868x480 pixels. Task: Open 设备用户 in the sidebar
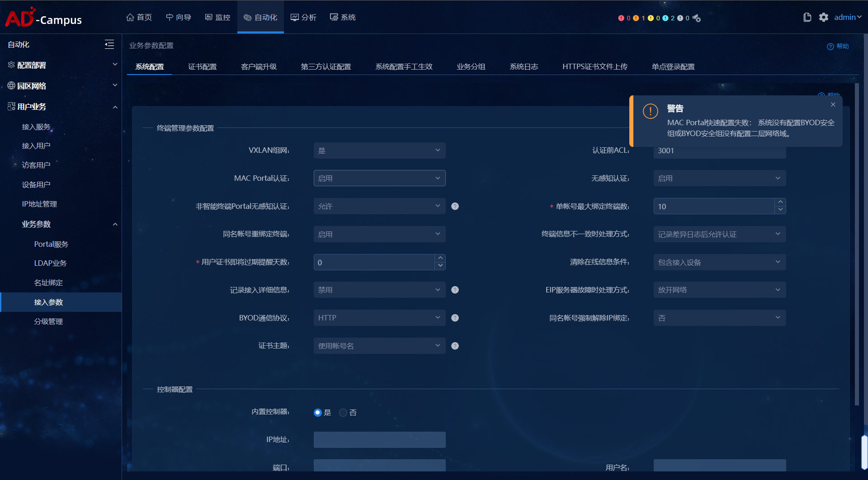[x=36, y=185]
